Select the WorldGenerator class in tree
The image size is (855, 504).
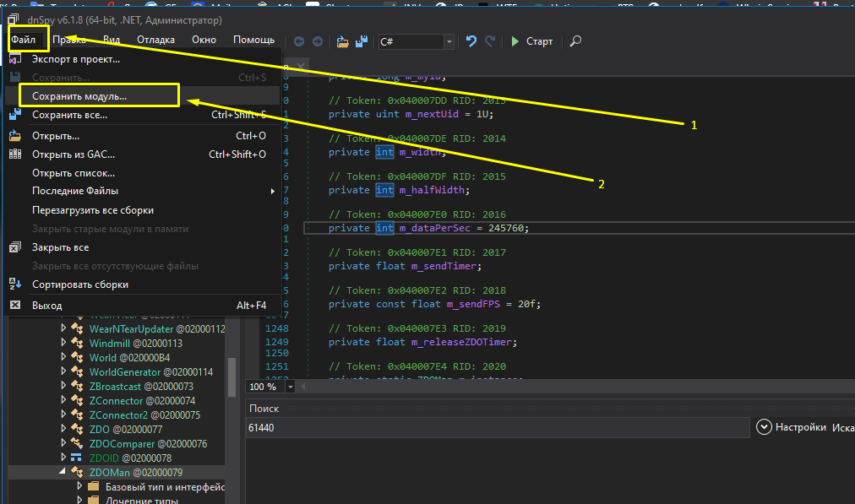coord(125,372)
